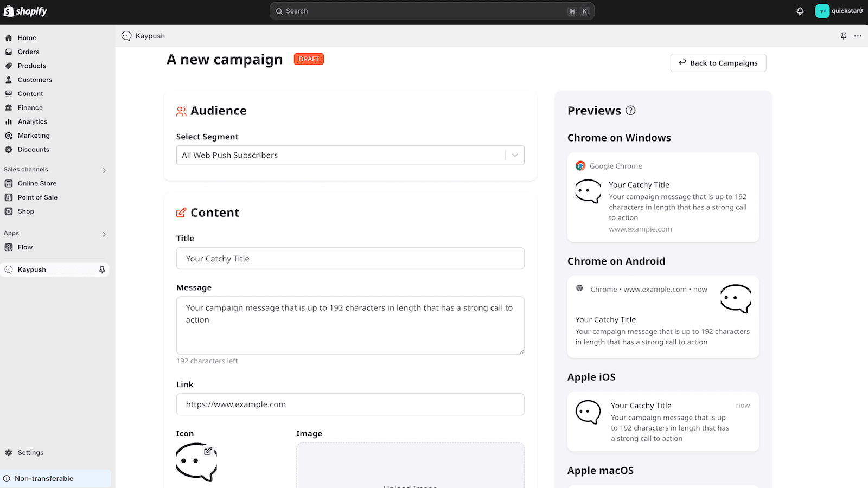Click the notifications bell icon

tap(800, 11)
